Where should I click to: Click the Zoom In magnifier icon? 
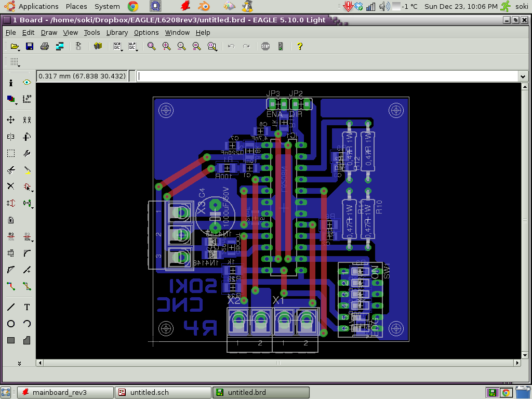(166, 46)
